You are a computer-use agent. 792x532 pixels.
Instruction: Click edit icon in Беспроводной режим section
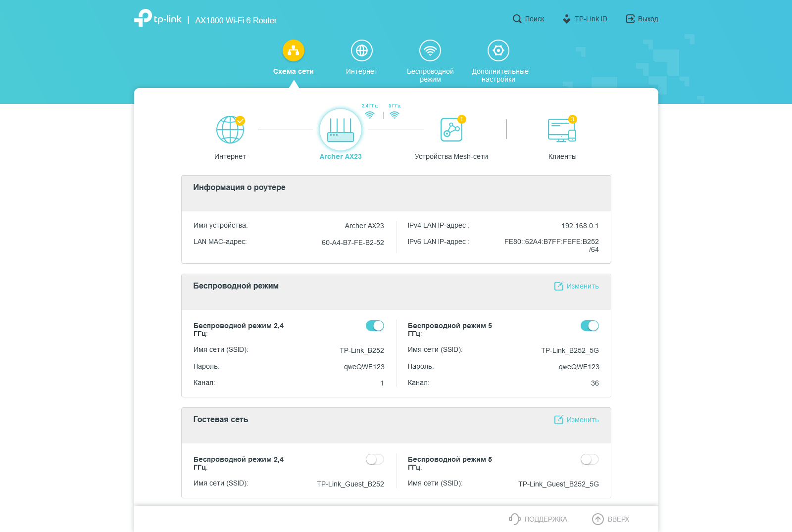coord(559,286)
